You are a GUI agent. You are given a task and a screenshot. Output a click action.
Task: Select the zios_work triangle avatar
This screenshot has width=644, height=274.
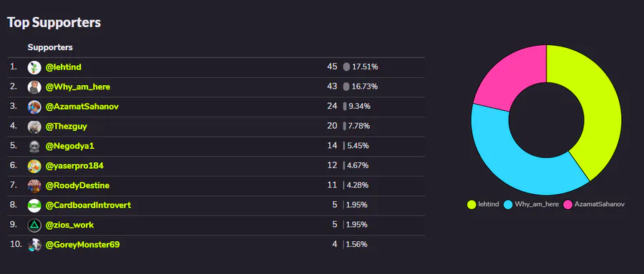tap(34, 225)
